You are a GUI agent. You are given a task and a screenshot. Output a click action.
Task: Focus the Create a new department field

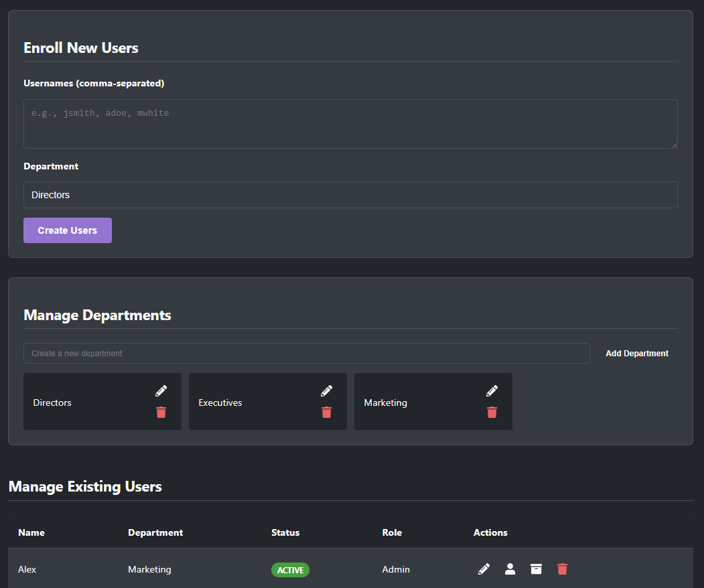(307, 353)
